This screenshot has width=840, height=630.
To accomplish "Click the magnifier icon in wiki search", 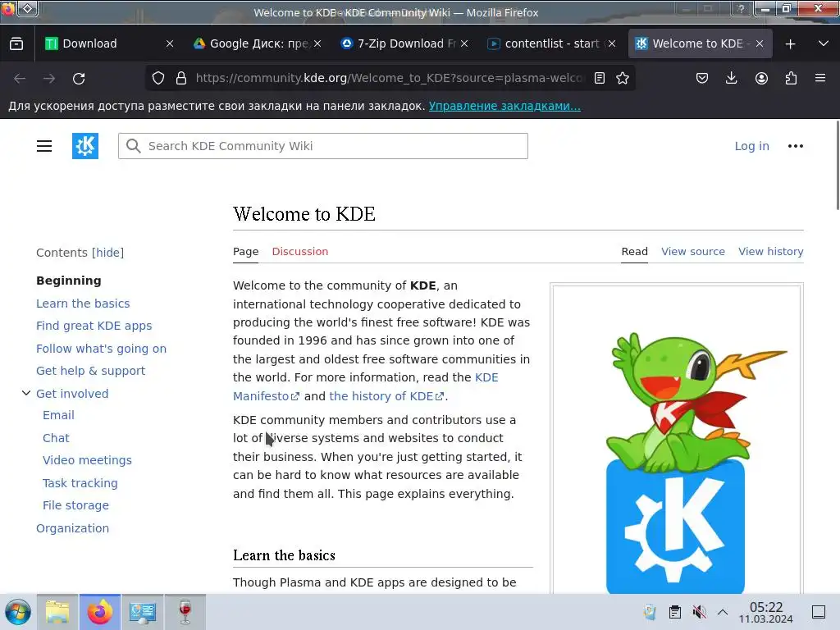I will [134, 146].
